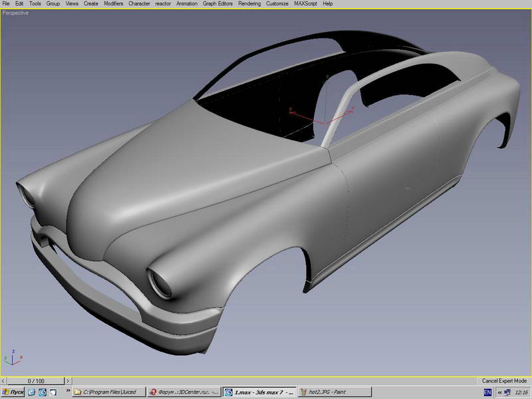Expand hidden system tray icons chevron
The height and width of the screenshot is (399, 532).
[x=499, y=392]
